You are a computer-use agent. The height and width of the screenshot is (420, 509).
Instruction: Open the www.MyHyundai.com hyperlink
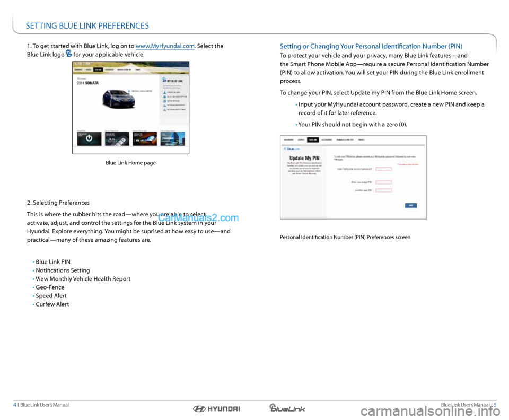click(x=165, y=46)
